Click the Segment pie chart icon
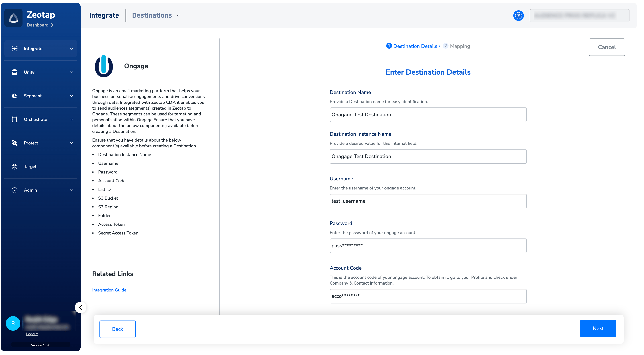Image resolution: width=644 pixels, height=355 pixels. [x=15, y=96]
